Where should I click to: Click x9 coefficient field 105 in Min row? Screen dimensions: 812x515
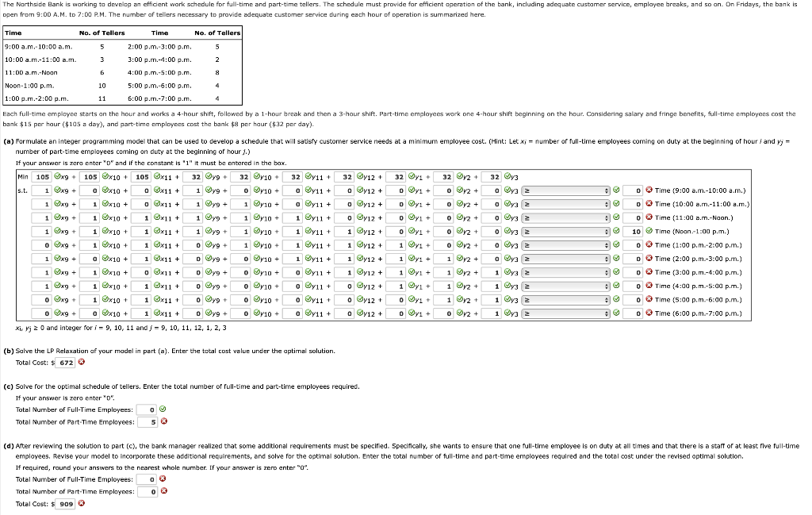tap(41, 177)
